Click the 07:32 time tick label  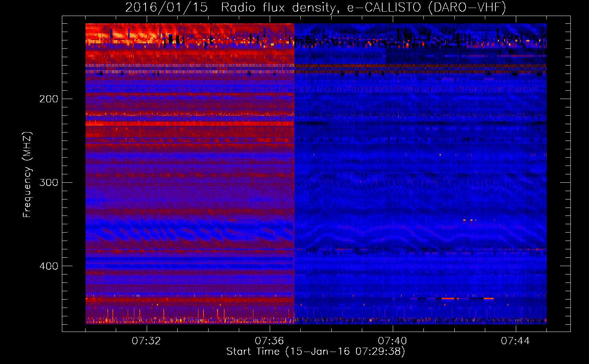[146, 341]
